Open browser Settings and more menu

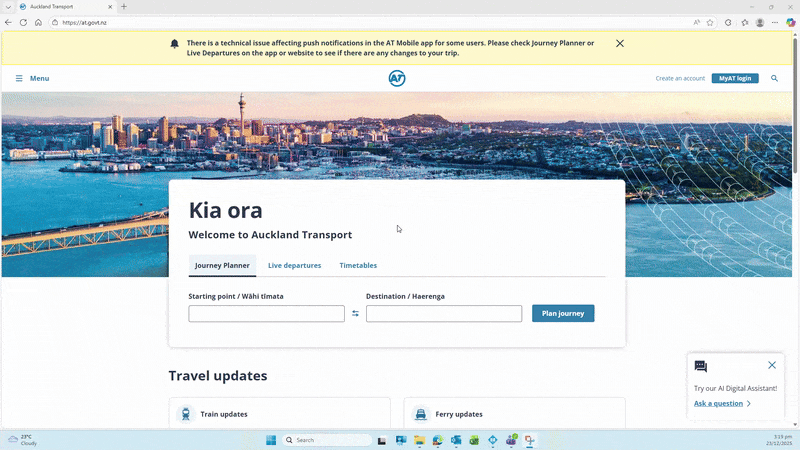pos(775,22)
